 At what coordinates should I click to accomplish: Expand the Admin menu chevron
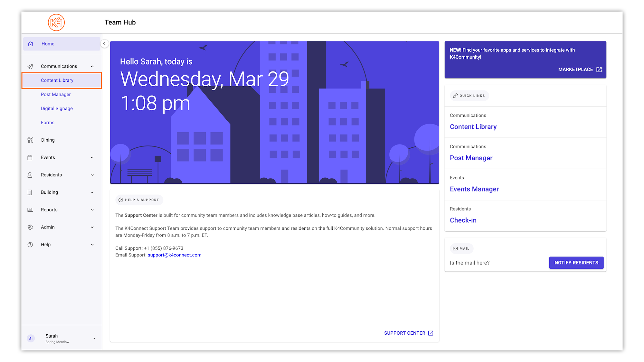pos(92,227)
